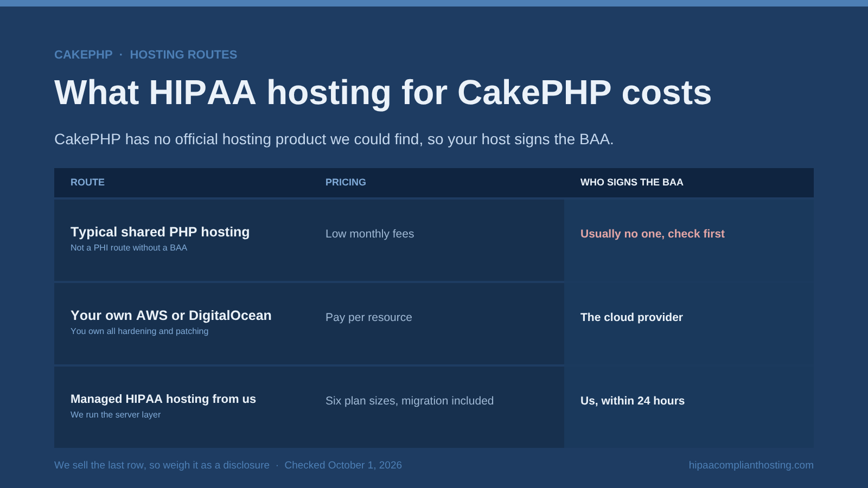This screenshot has height=488, width=868.
Task: Click the disclosure note about the last row
Action: click(162, 465)
